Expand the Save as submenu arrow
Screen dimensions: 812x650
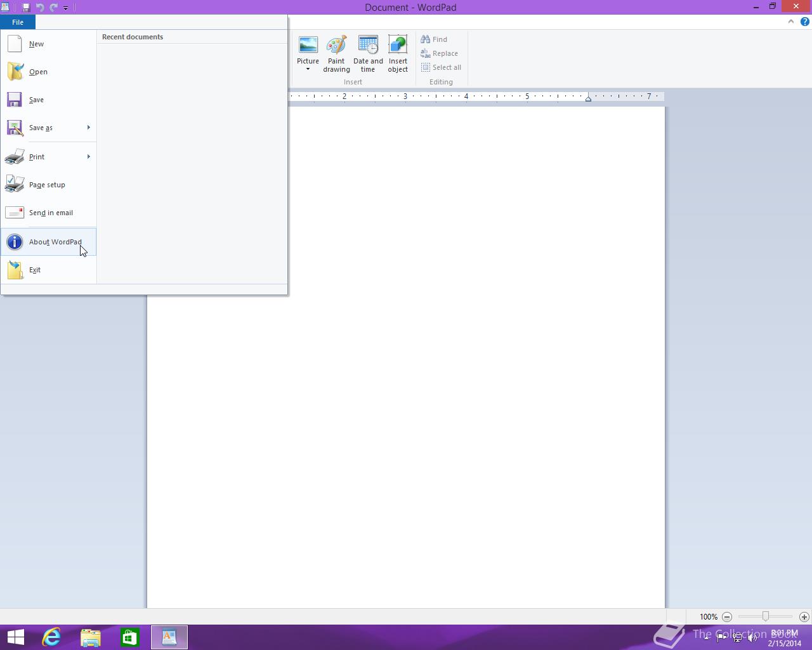click(x=88, y=128)
